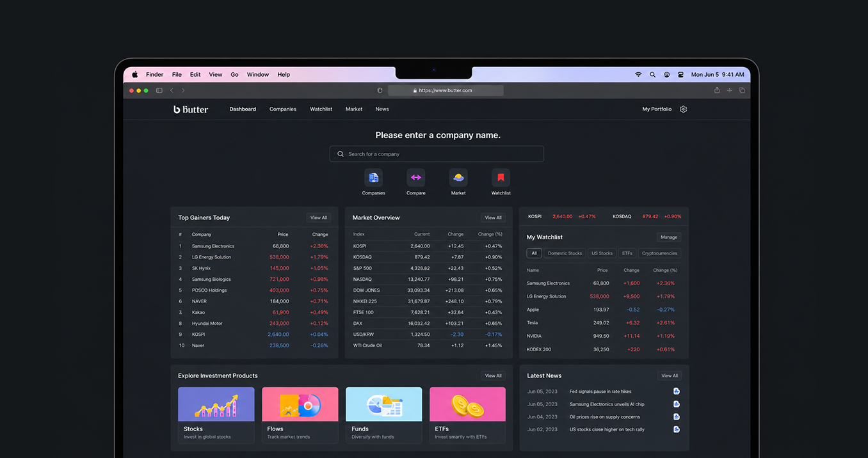Open Spotlight search in menu bar
The height and width of the screenshot is (458, 868).
(652, 75)
